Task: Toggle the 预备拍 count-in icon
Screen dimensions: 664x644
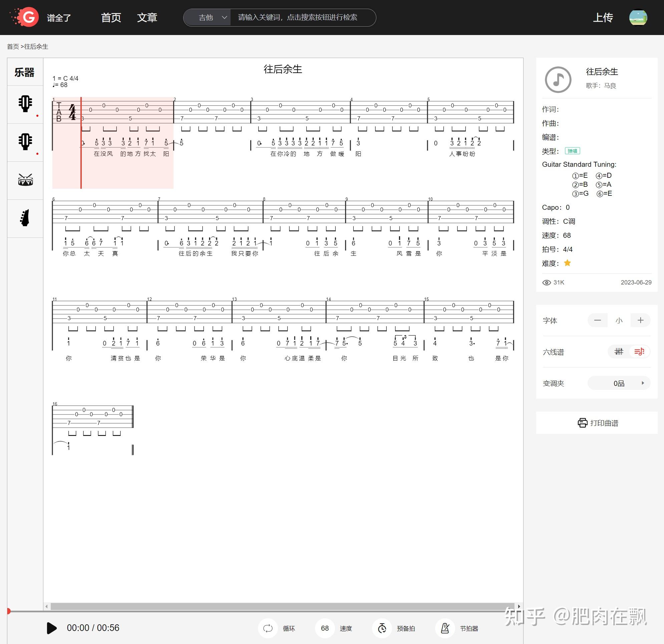Action: [x=382, y=628]
